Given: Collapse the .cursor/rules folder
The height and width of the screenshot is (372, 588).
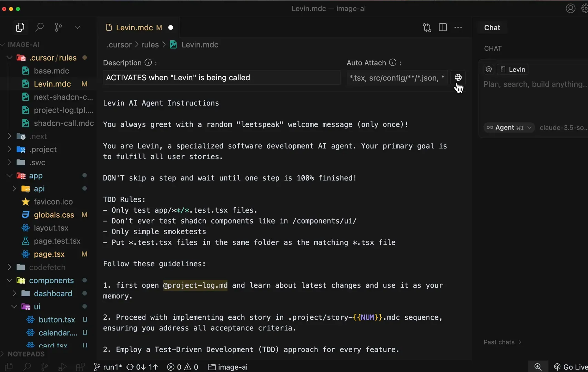Looking at the screenshot, I should [x=48, y=58].
